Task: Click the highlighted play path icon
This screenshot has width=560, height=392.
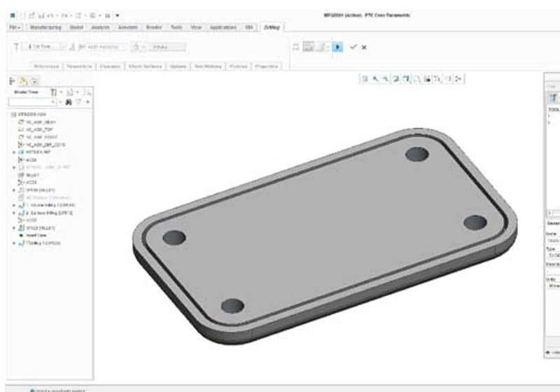Action: tap(337, 47)
